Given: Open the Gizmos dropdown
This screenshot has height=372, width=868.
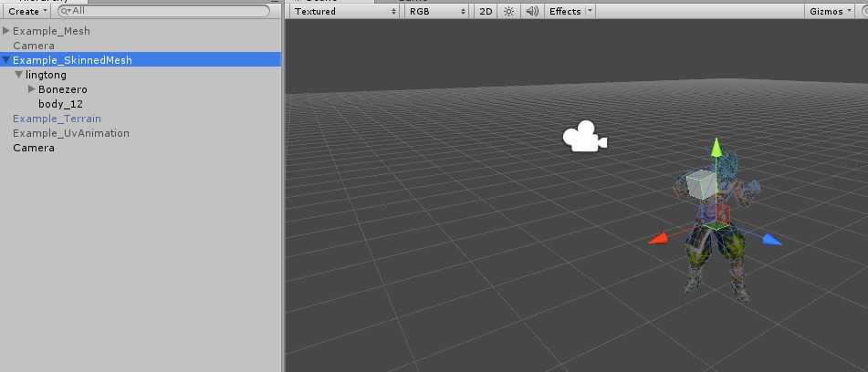Looking at the screenshot, I should pyautogui.click(x=830, y=11).
